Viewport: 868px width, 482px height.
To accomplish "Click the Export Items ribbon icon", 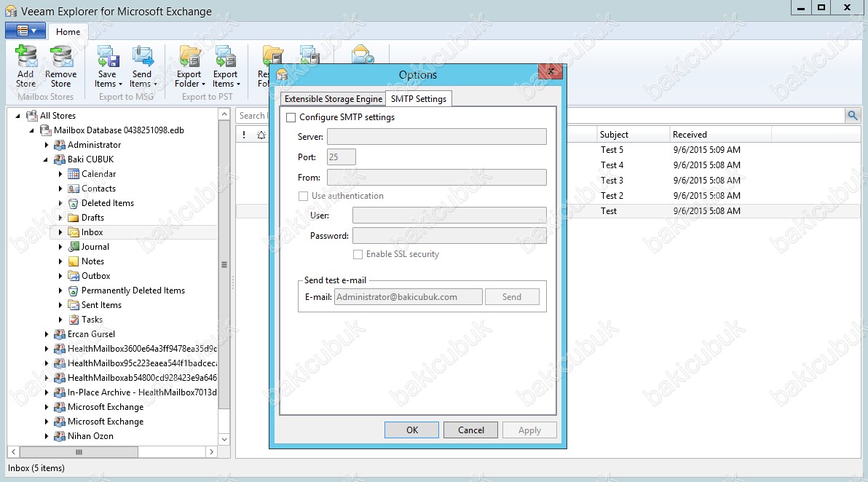I will [225, 57].
